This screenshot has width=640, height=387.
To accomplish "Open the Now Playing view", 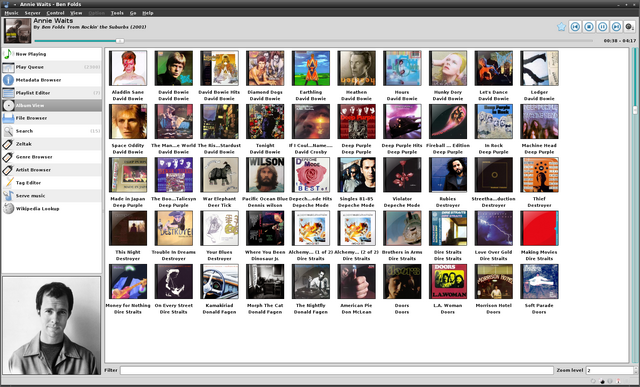I will pyautogui.click(x=51, y=54).
